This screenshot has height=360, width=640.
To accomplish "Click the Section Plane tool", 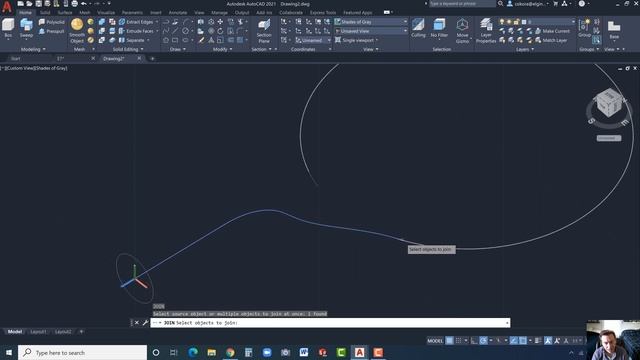I will [x=264, y=31].
